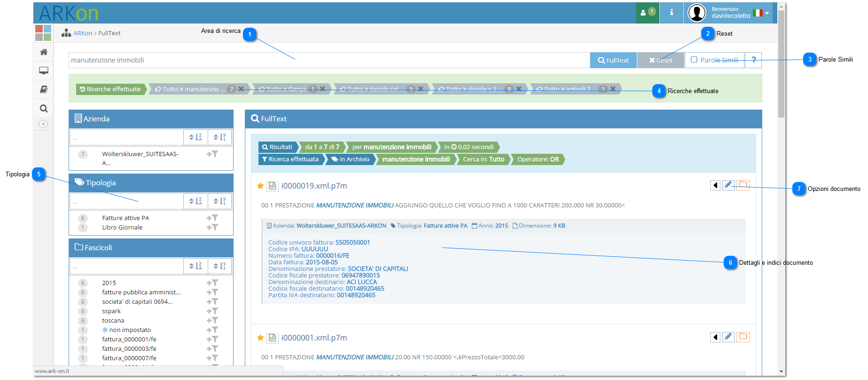Click the 'Cerca in: Tutto' tag

tap(484, 159)
